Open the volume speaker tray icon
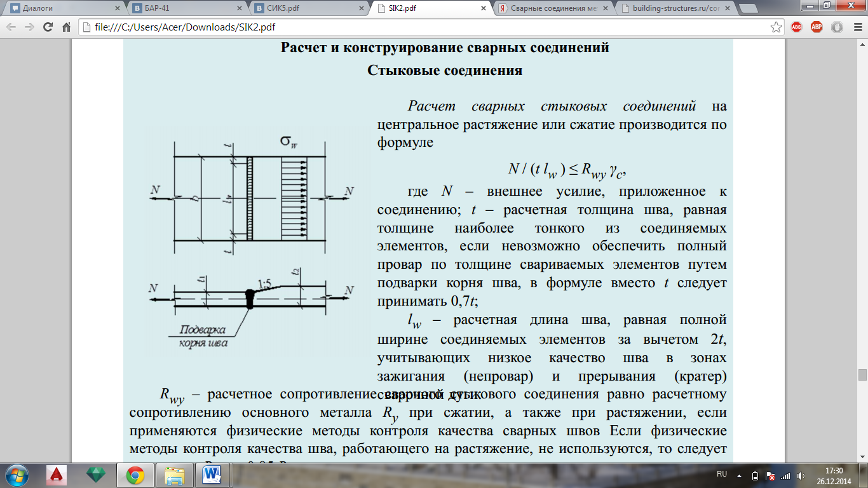Screen dimensions: 868x488 (x=800, y=475)
